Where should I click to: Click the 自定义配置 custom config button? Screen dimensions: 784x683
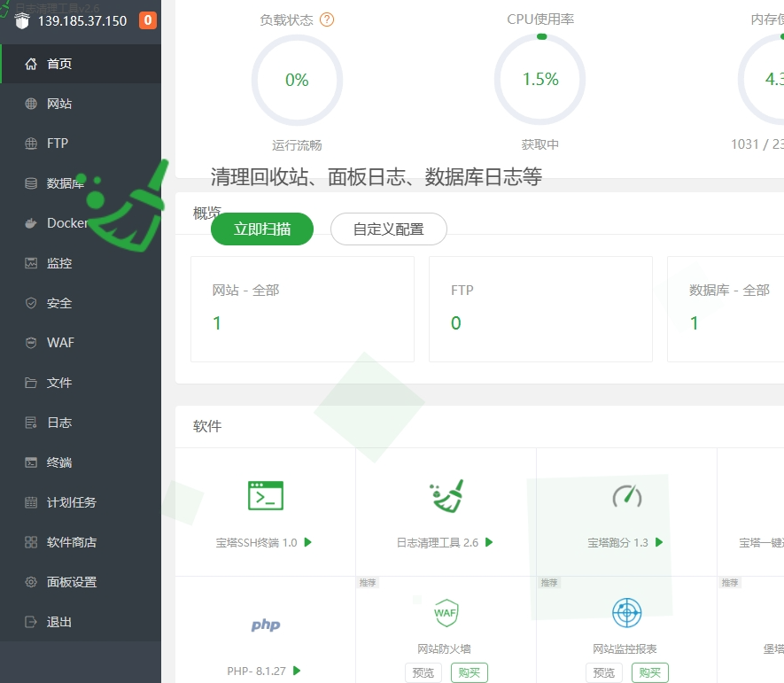point(389,229)
